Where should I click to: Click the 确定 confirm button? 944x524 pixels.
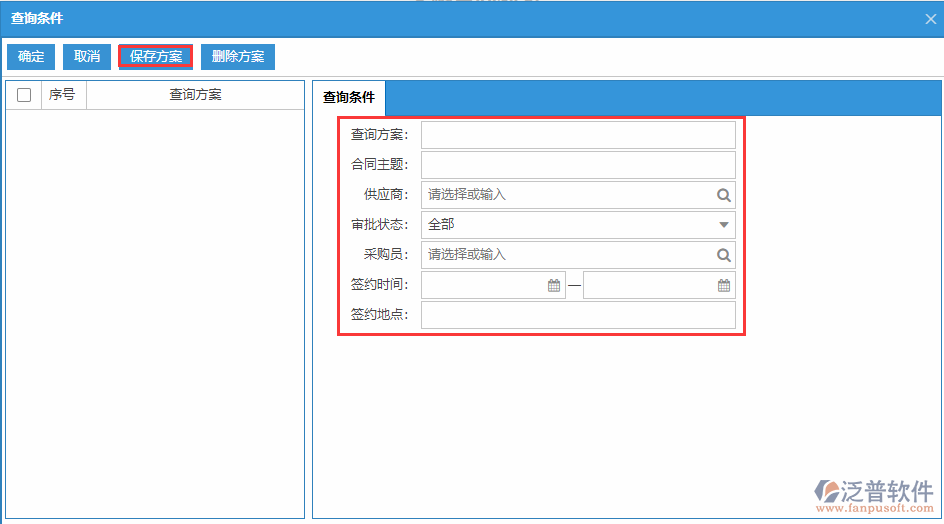coord(31,57)
